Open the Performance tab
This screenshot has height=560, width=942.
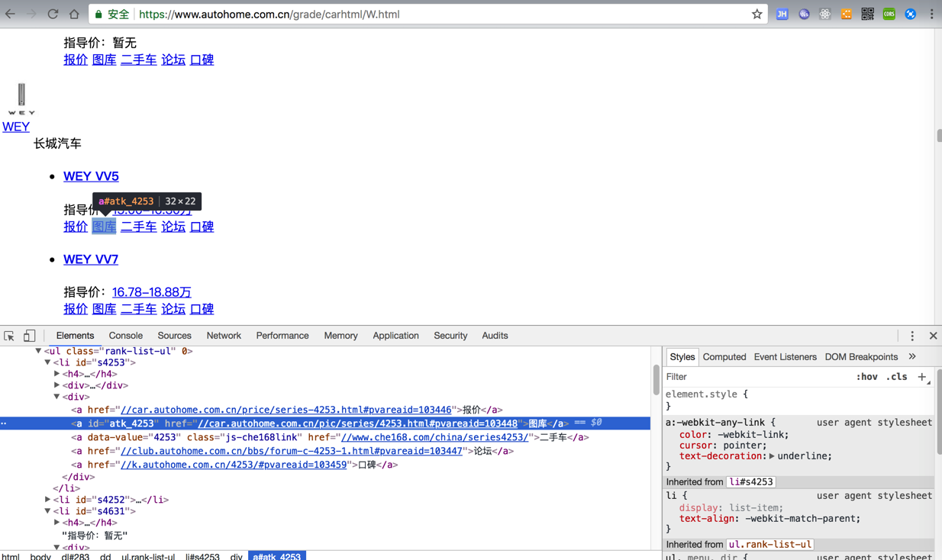pos(282,336)
